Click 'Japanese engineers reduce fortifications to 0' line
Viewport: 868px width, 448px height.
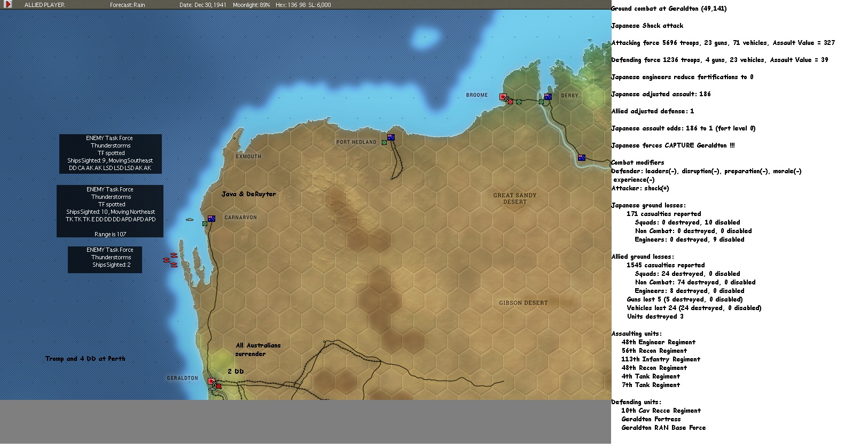coord(683,77)
